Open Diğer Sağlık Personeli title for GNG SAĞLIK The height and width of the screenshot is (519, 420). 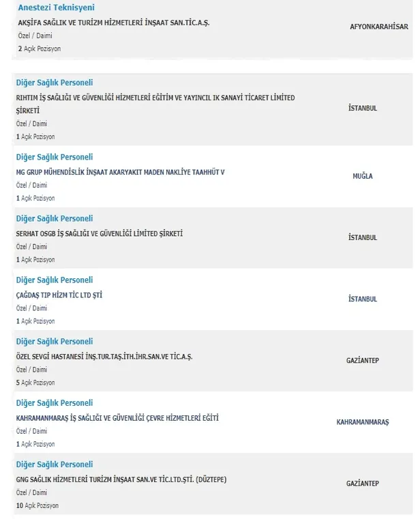point(55,464)
